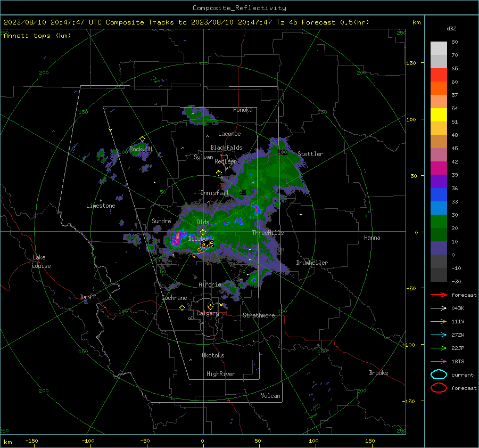Click the dBZ scale heading
This screenshot has width=479, height=448.
pyautogui.click(x=451, y=28)
